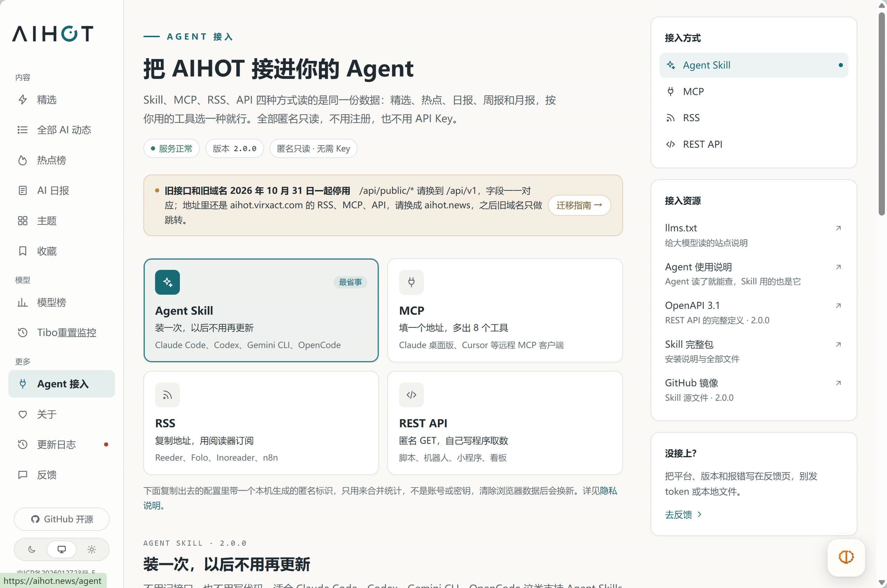Open the flame 热点榜 icon
Screen dimensions: 887x588
tap(23, 160)
